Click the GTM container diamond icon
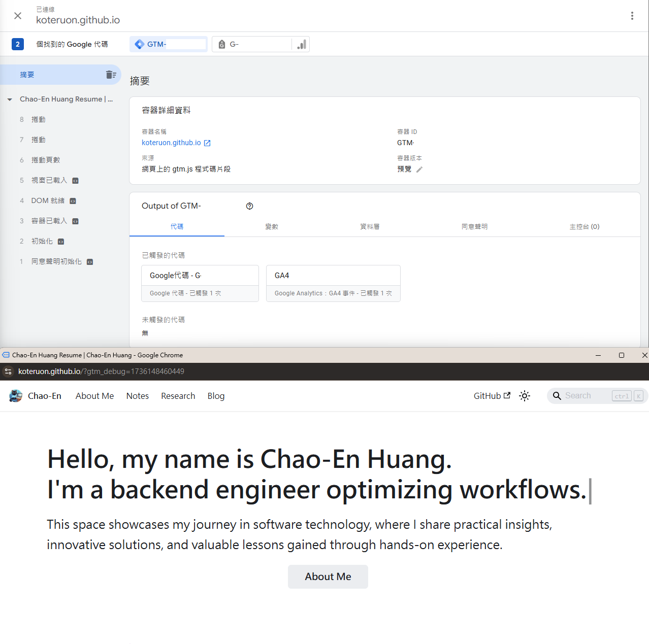This screenshot has height=644, width=649. pos(139,44)
